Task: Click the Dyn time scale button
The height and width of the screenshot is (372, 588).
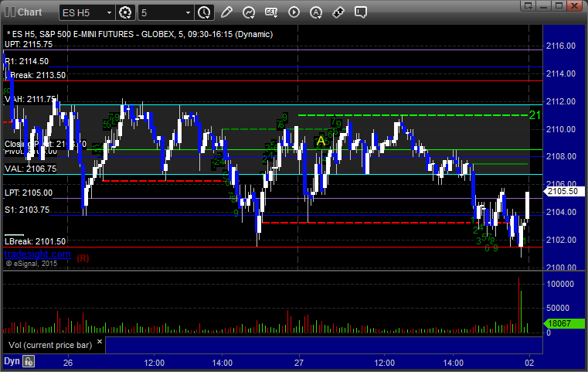Action: click(x=12, y=361)
